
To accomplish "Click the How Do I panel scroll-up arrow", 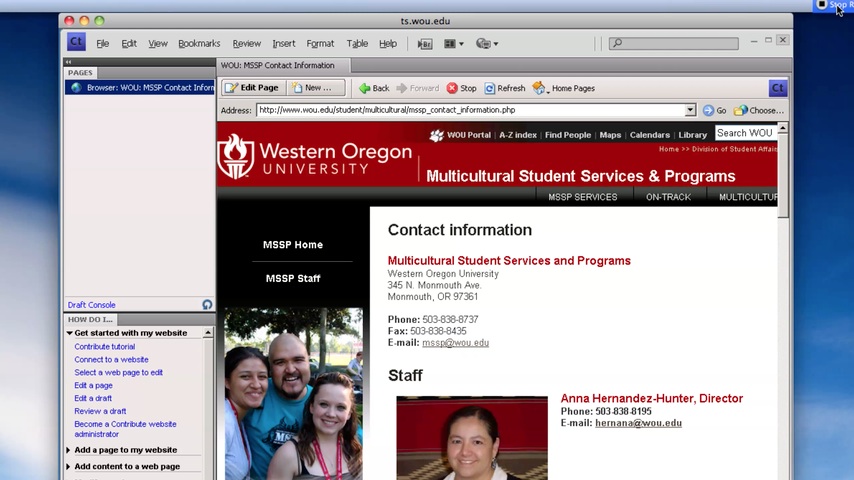I will click(x=208, y=332).
